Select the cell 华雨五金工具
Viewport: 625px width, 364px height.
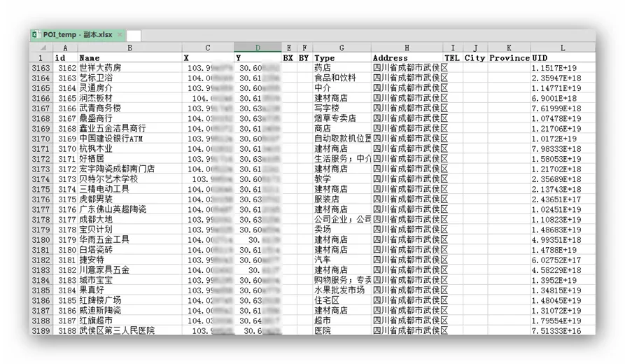click(x=130, y=239)
